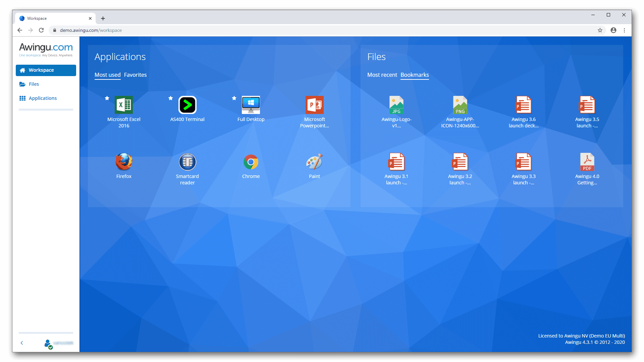Open the Smartcard reader app

[x=187, y=162]
